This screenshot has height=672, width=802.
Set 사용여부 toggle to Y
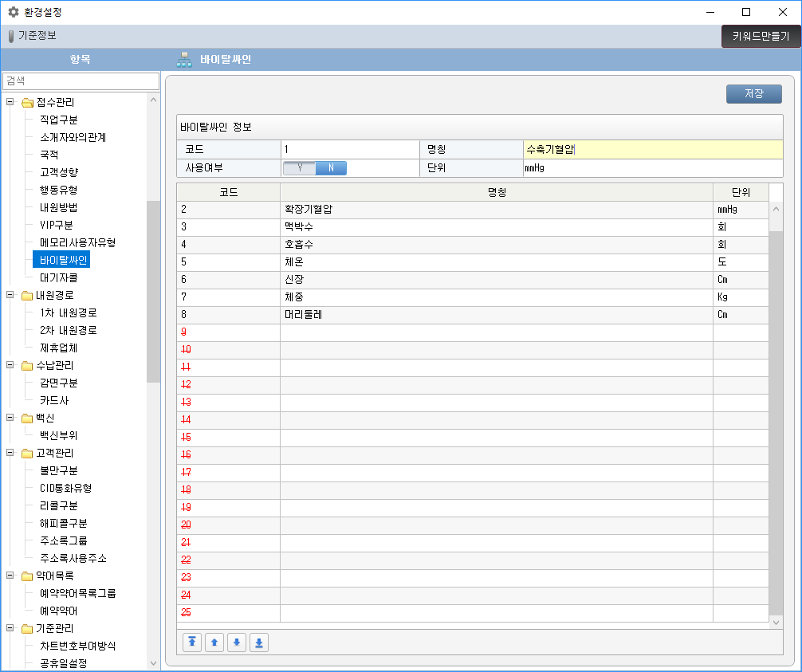click(300, 168)
